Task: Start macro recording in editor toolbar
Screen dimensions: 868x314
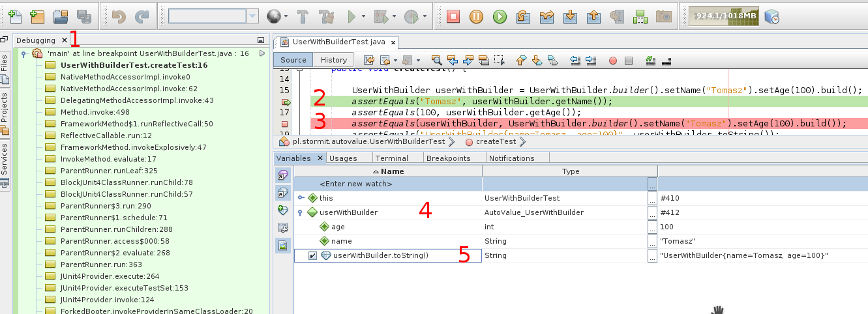Action: [x=612, y=61]
